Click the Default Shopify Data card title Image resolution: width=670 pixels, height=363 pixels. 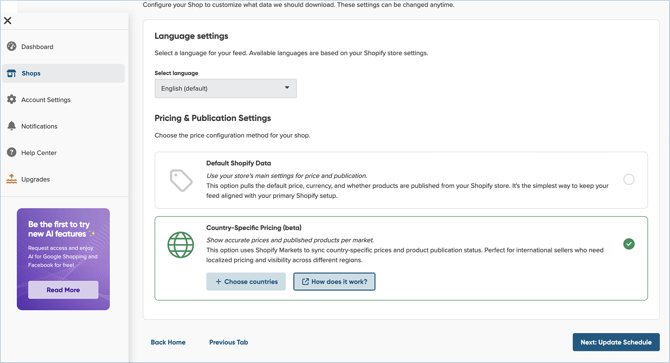coord(238,163)
